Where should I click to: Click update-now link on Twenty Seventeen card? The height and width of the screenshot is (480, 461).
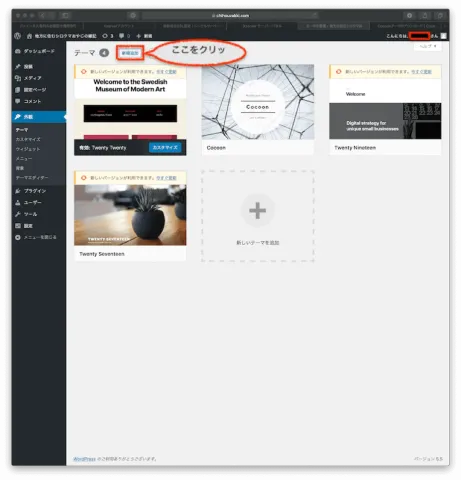coord(166,178)
